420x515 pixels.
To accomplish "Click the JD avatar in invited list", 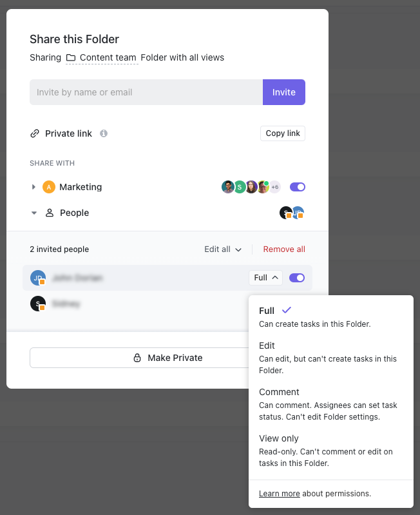I will click(x=38, y=278).
